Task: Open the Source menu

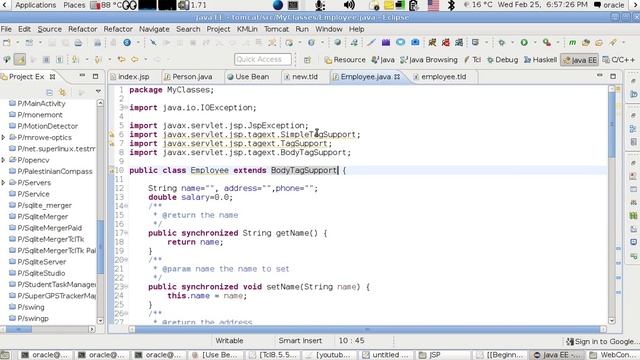Action: click(x=49, y=29)
